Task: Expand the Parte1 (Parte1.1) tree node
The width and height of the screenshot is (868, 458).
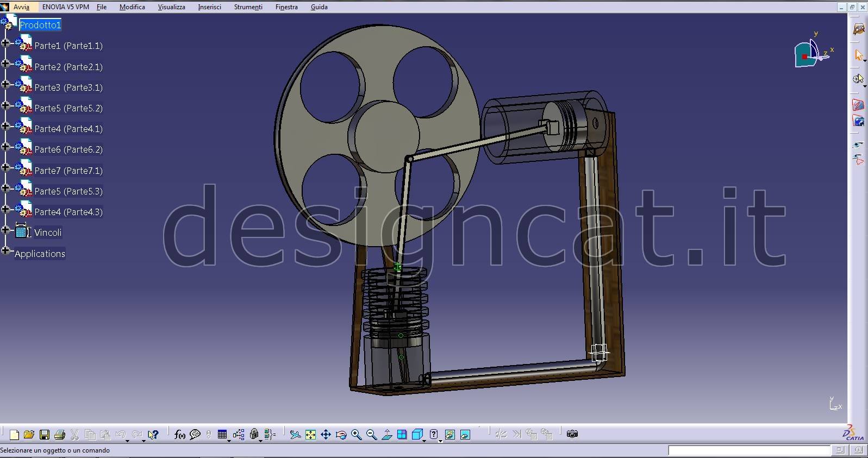Action: click(x=5, y=43)
